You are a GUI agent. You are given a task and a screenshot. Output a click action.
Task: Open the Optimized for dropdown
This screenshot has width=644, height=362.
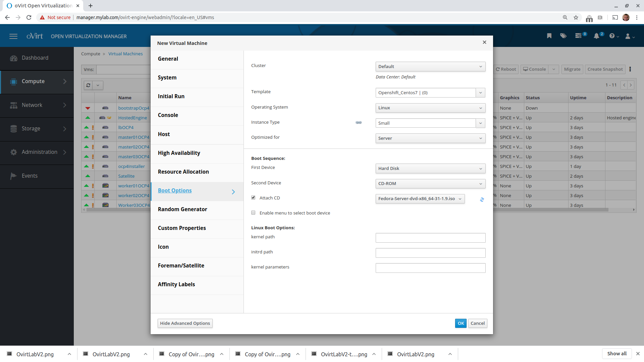(x=430, y=138)
